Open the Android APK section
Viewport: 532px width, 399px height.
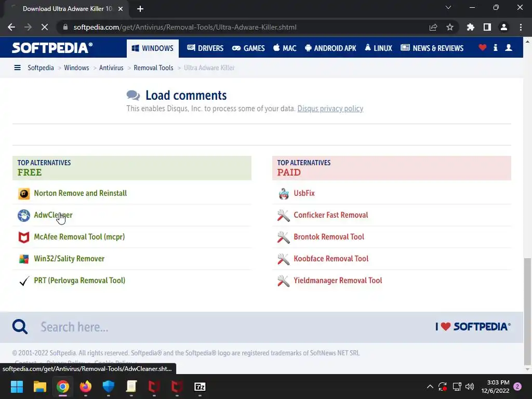pos(330,48)
